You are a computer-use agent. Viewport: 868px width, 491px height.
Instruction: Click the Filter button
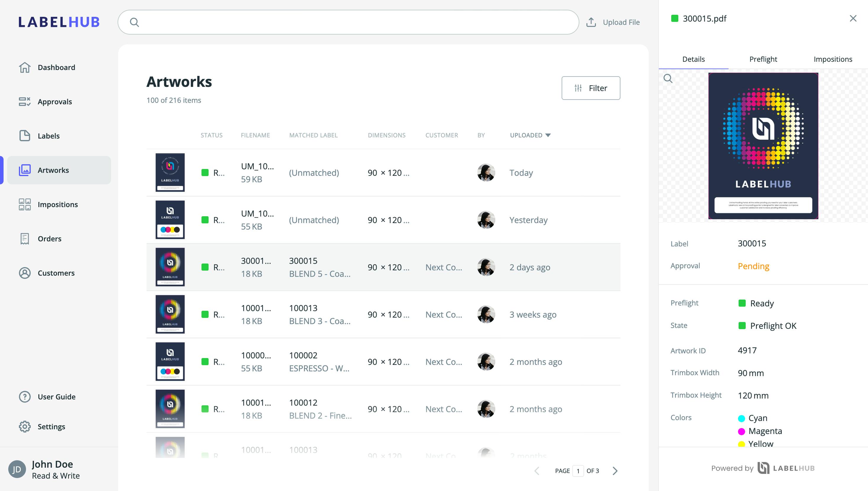[591, 88]
